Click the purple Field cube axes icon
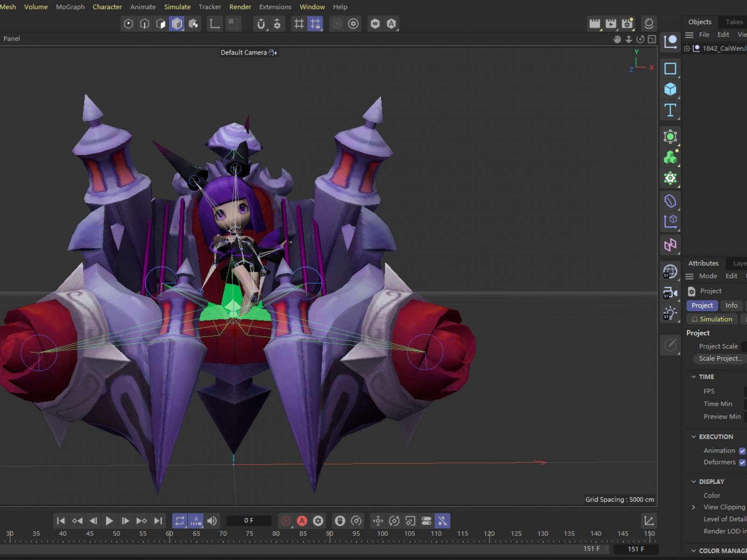 click(670, 221)
